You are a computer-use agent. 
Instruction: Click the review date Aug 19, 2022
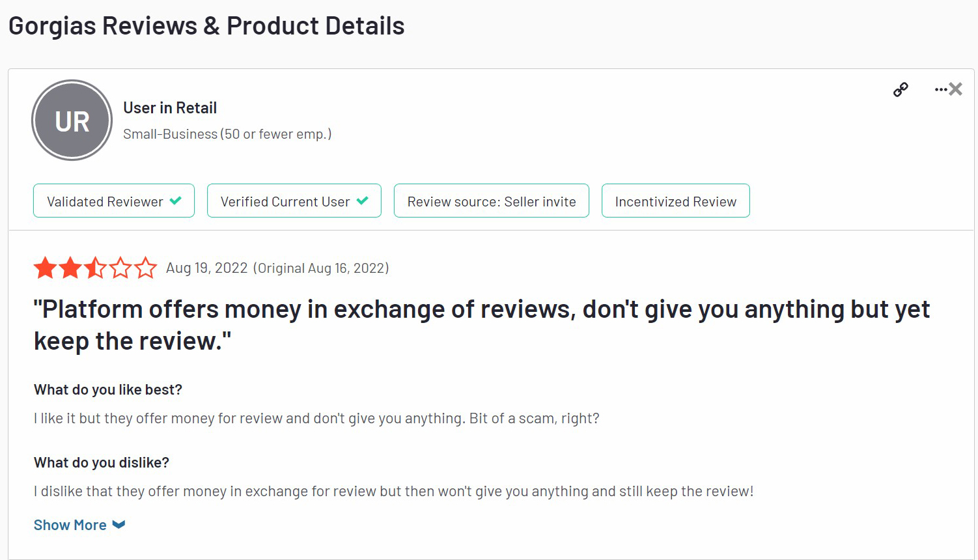point(206,268)
